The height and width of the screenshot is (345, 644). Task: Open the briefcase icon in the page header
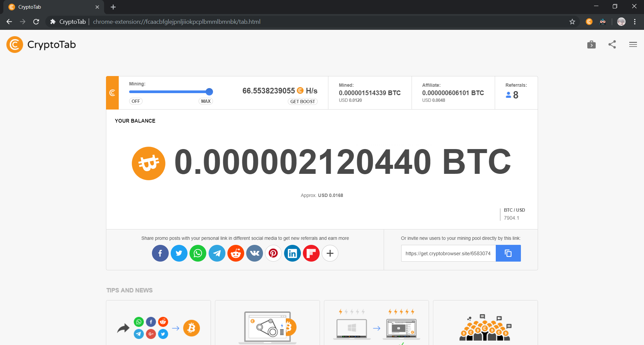pos(591,45)
